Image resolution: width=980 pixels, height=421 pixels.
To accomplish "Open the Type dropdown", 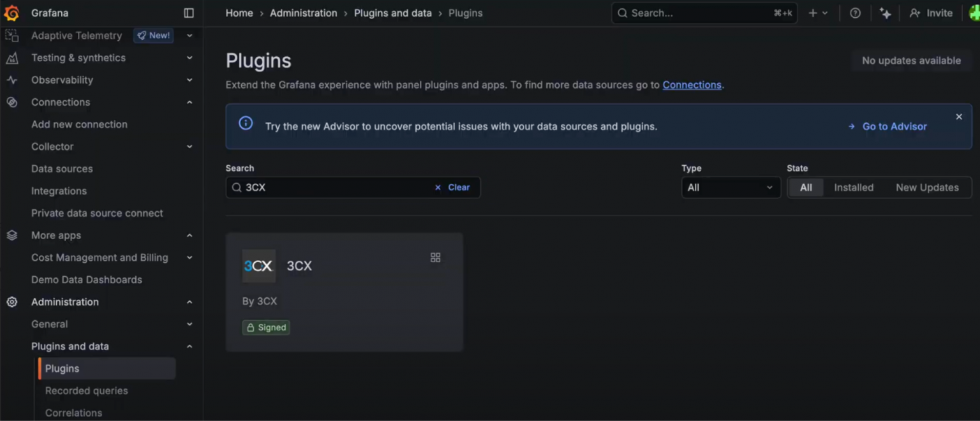I will coord(731,188).
